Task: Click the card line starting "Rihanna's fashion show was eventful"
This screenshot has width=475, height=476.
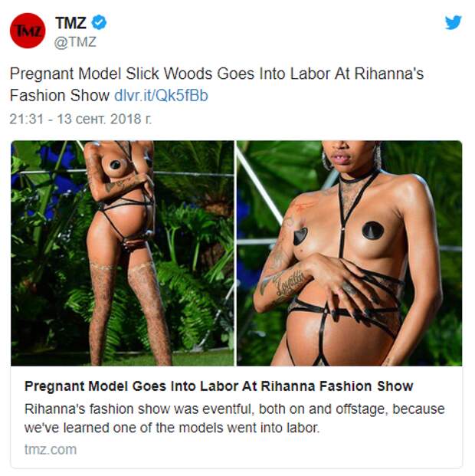Action: 234,409
